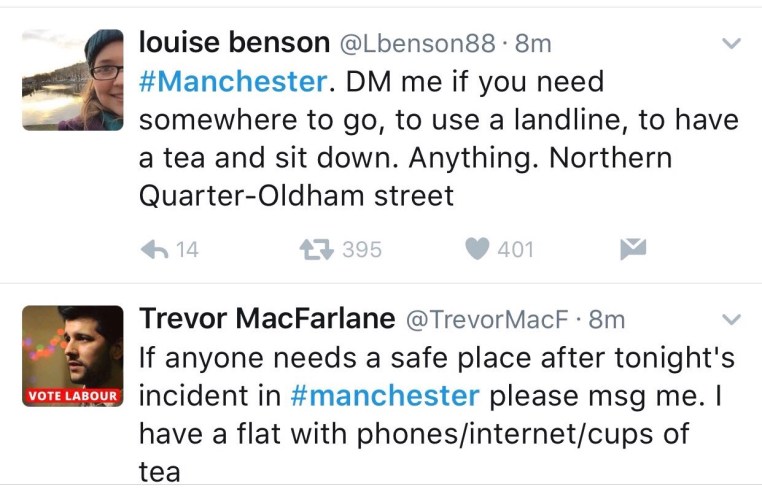Go to the @TrevorMacF handle
Screen dimensions: 762x489
tap(486, 320)
